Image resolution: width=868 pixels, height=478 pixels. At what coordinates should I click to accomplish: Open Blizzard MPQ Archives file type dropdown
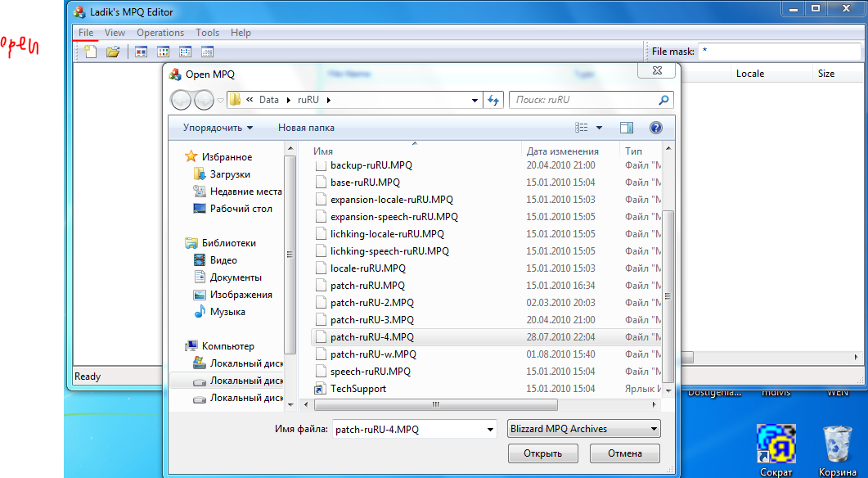pos(584,429)
